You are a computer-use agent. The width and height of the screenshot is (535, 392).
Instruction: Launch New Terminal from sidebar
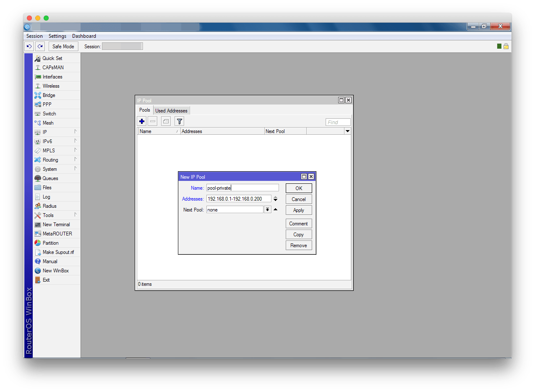56,225
